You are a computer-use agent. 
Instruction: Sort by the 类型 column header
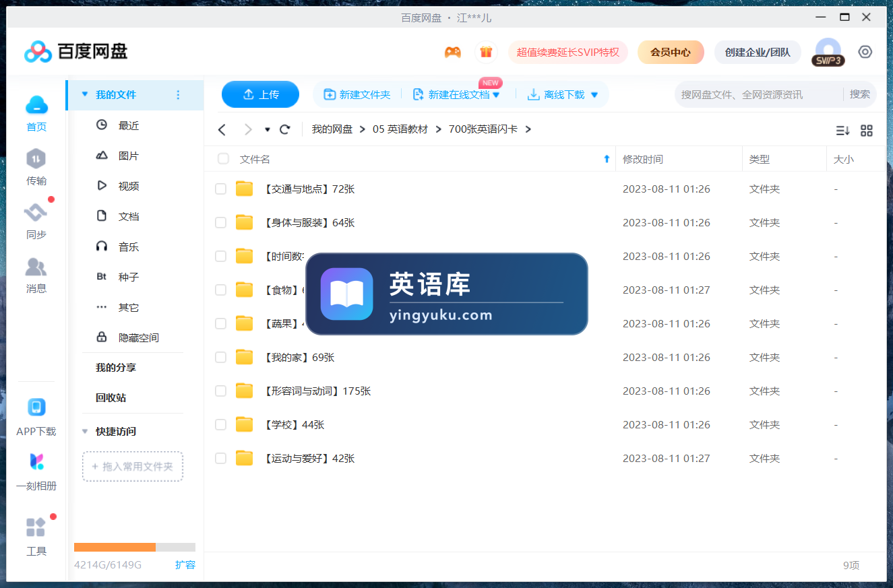point(760,159)
